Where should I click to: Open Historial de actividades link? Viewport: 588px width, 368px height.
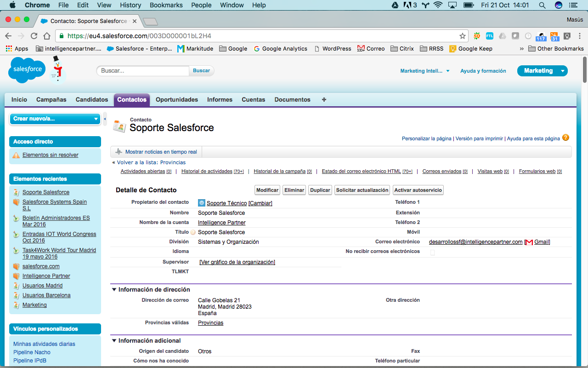coord(207,172)
